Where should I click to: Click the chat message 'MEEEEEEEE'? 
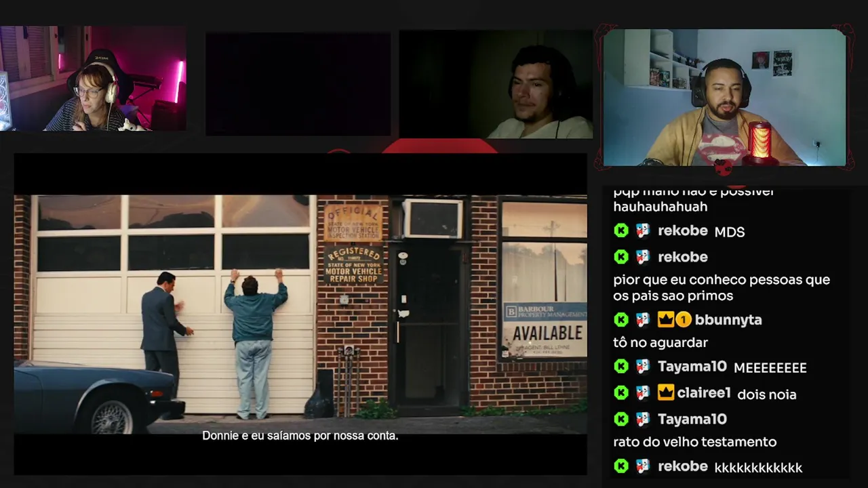coord(770,368)
